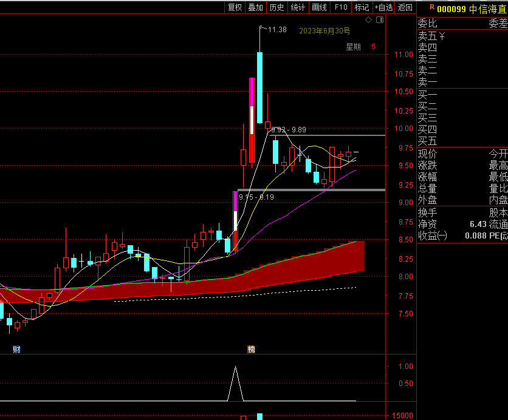Viewport: 508px width, 420px height.
Task: Click the 10.00 price axis label
Action: pyautogui.click(x=403, y=129)
